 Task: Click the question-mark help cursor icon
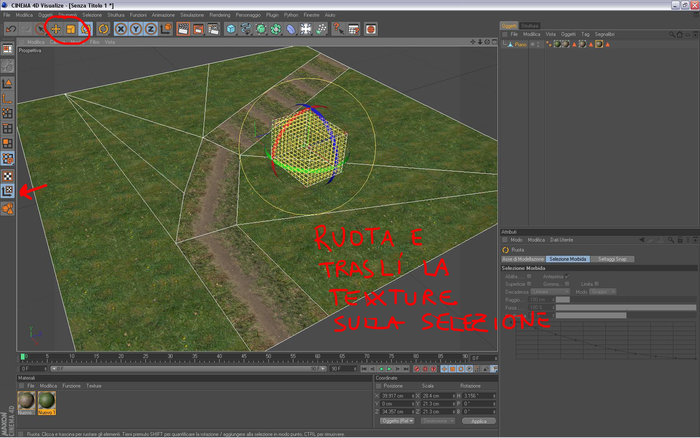tap(338, 29)
